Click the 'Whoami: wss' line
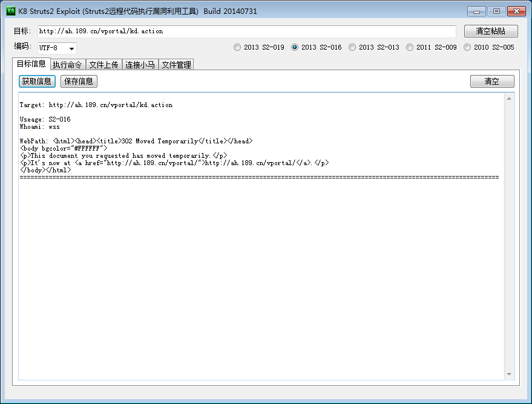The width and height of the screenshot is (532, 404). [x=40, y=127]
